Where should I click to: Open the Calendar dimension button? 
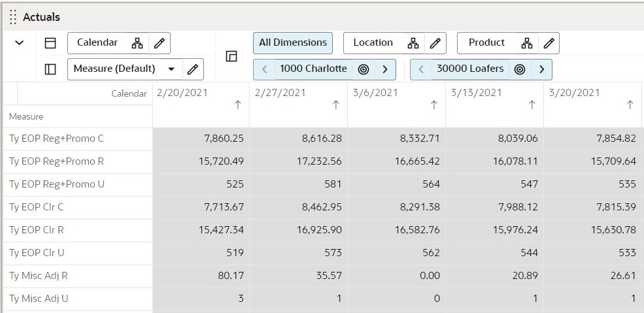pos(97,42)
